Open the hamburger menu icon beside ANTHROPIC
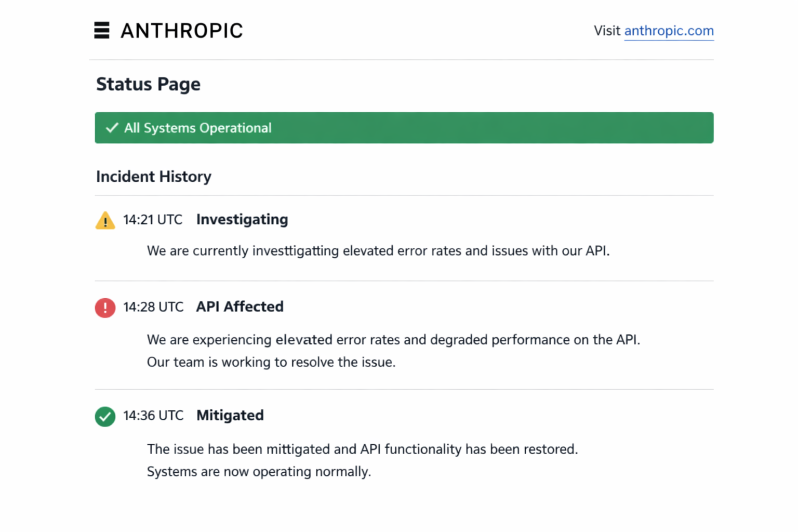Image resolution: width=798 pixels, height=532 pixels. tap(102, 30)
